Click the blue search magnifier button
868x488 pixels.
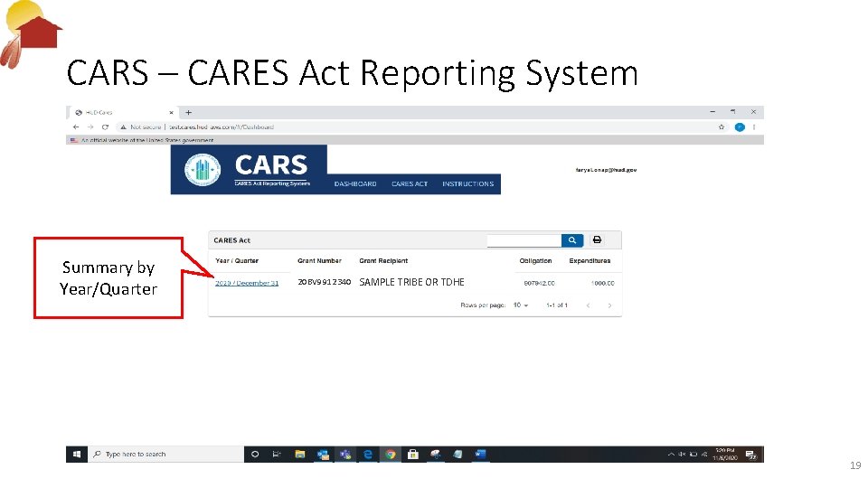coord(571,240)
